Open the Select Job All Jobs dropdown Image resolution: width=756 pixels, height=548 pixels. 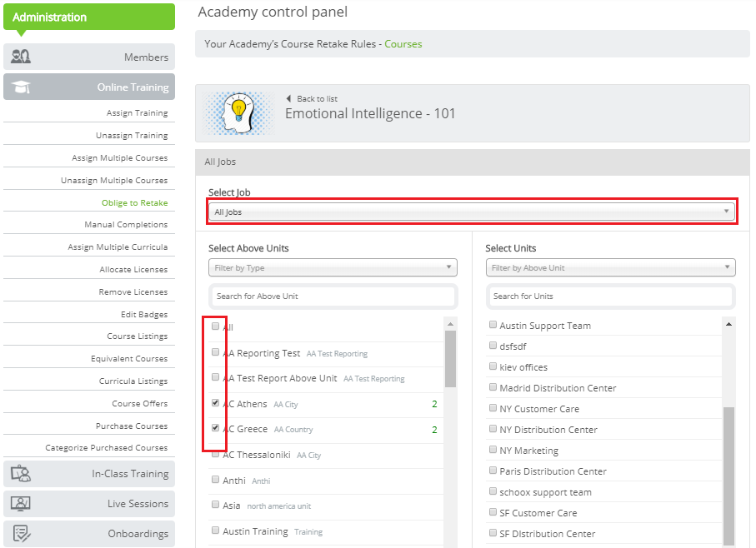[472, 212]
